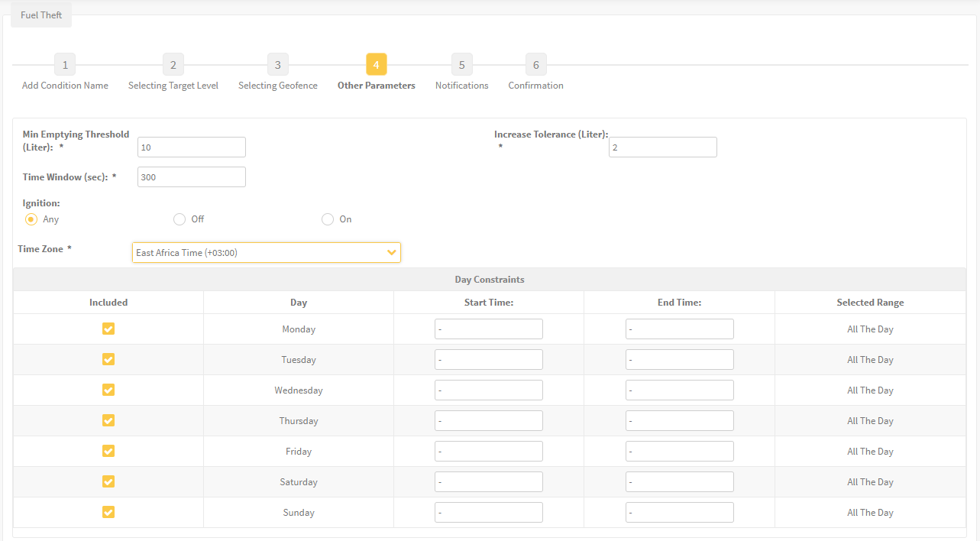
Task: Click the End Time column header
Action: click(680, 303)
